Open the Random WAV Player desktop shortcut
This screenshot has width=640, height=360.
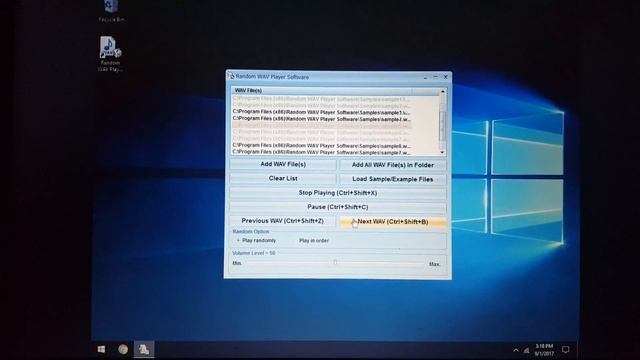[110, 54]
